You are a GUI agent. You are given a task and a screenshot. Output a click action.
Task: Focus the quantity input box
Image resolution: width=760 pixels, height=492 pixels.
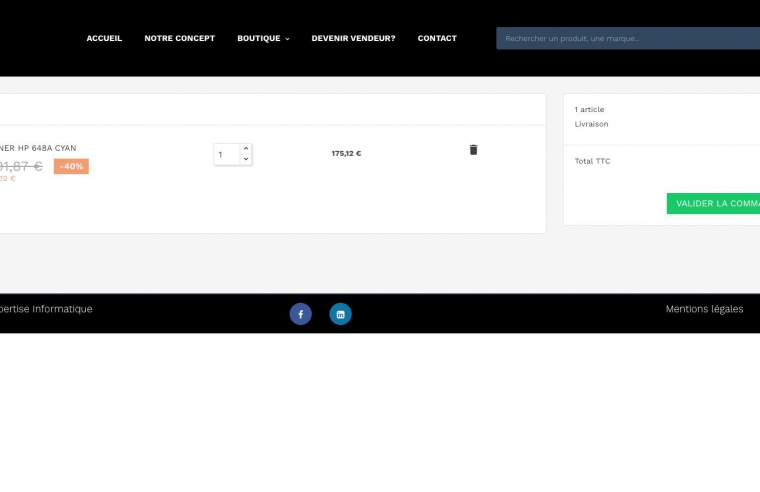point(226,154)
